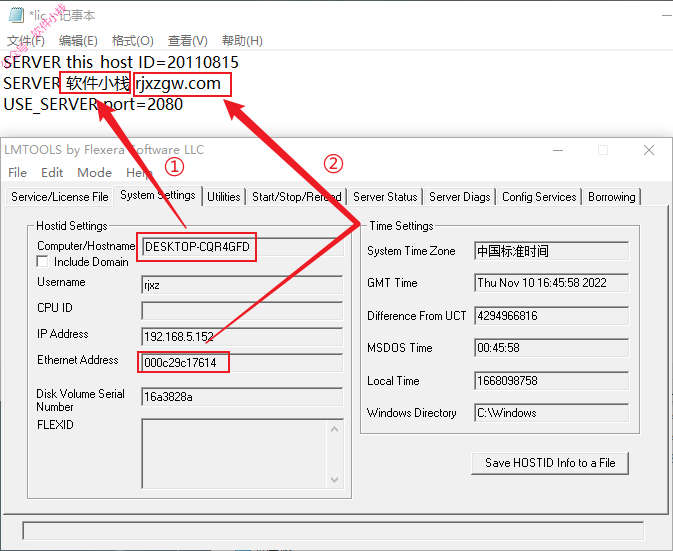Click Difference From UCT field 4294966816
673x551 pixels.
click(x=552, y=316)
